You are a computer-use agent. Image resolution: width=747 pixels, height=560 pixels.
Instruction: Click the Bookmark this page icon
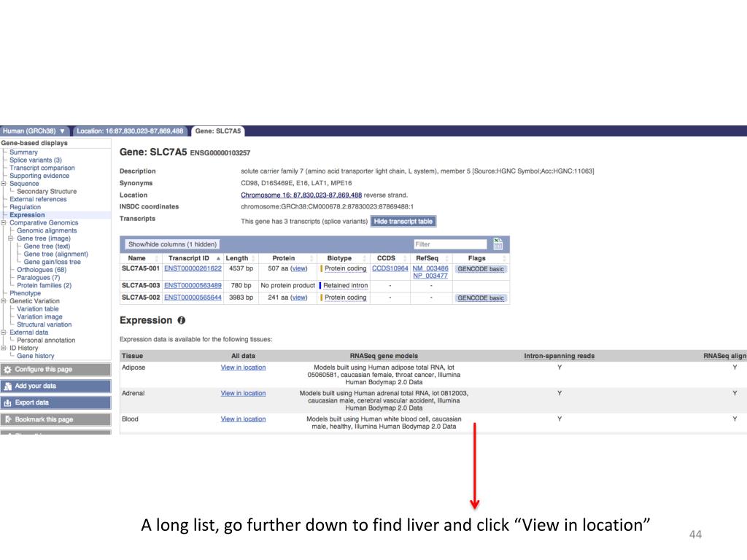pos(7,419)
